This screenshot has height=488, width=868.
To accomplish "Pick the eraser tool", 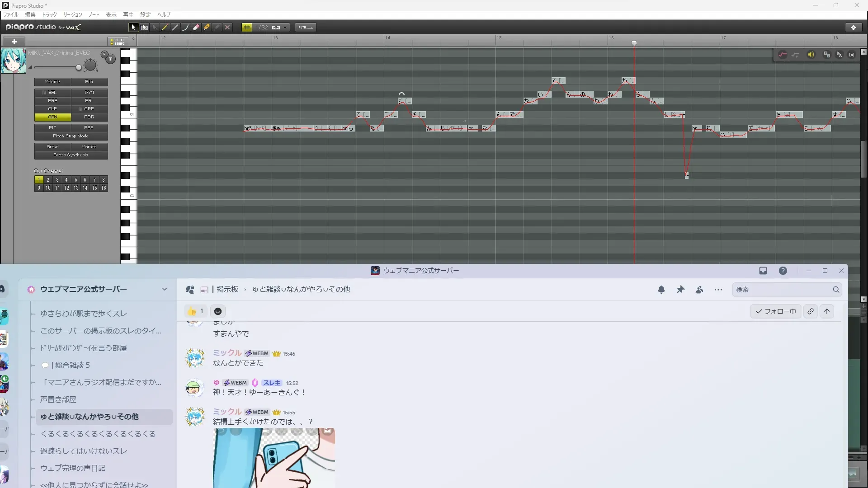I will point(196,28).
